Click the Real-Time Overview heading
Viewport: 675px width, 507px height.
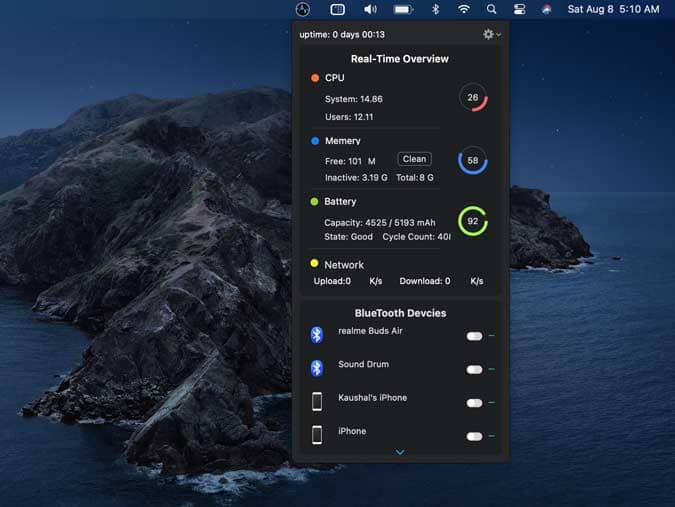tap(399, 59)
